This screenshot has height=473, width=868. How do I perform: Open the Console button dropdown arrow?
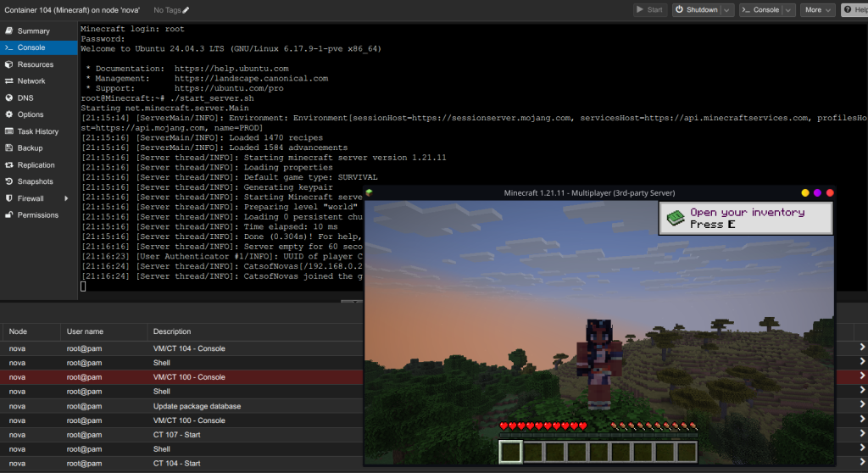pos(787,10)
